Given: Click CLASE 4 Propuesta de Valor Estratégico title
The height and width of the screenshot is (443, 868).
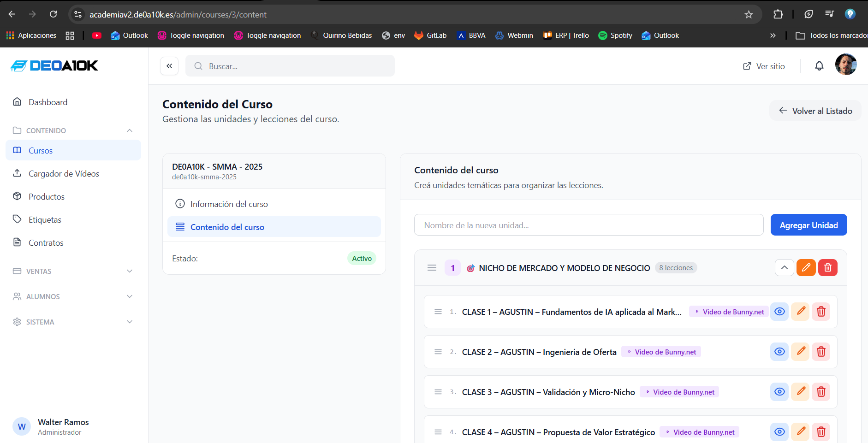Looking at the screenshot, I should coord(559,432).
